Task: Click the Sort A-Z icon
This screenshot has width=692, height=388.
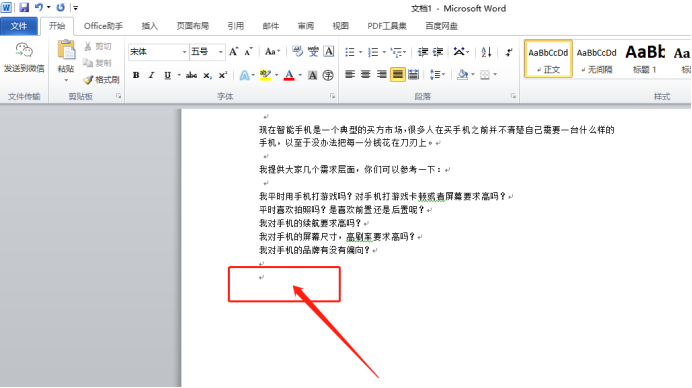Action: [486, 52]
